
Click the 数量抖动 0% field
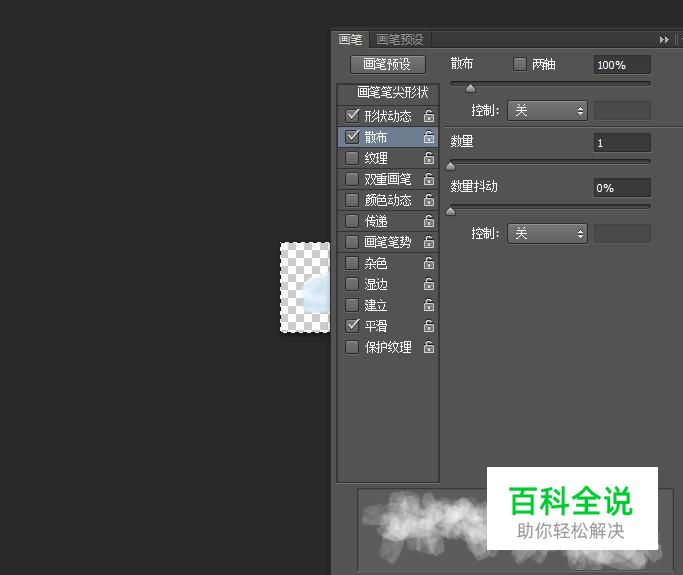pyautogui.click(x=622, y=188)
